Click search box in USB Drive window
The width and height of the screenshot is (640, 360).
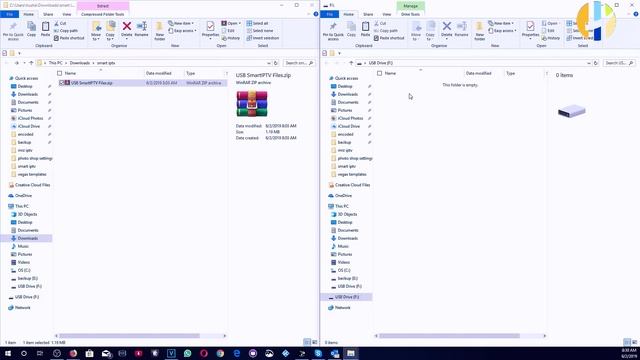(x=619, y=63)
